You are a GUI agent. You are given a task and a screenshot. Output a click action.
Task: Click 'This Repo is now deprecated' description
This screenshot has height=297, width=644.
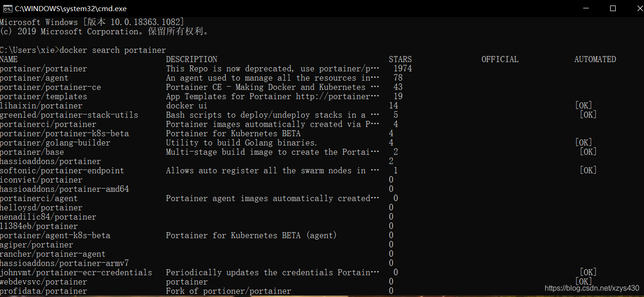273,69
